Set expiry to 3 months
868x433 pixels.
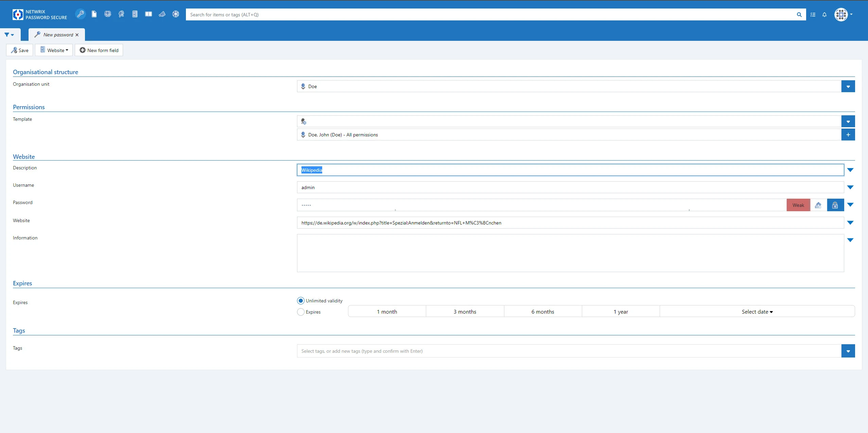pos(465,312)
